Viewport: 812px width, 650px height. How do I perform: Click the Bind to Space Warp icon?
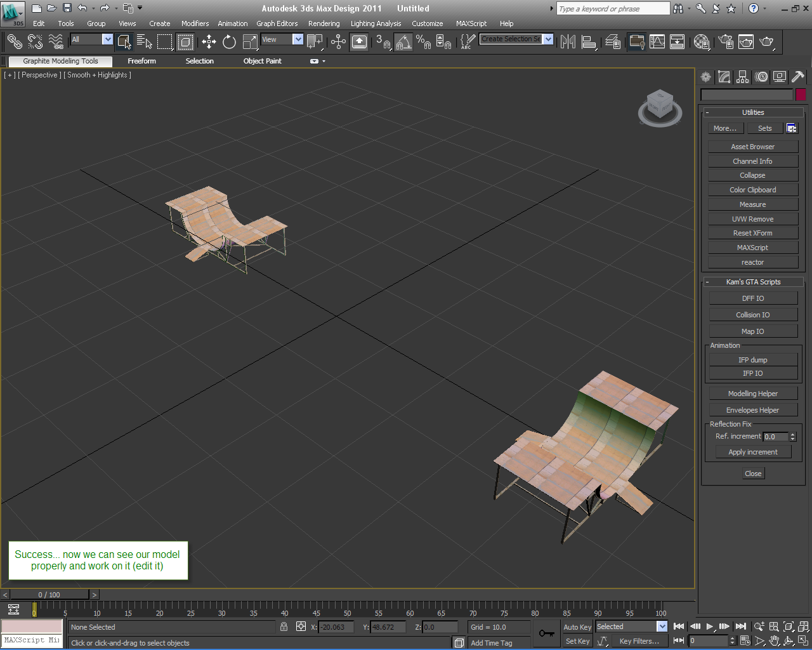click(x=56, y=42)
